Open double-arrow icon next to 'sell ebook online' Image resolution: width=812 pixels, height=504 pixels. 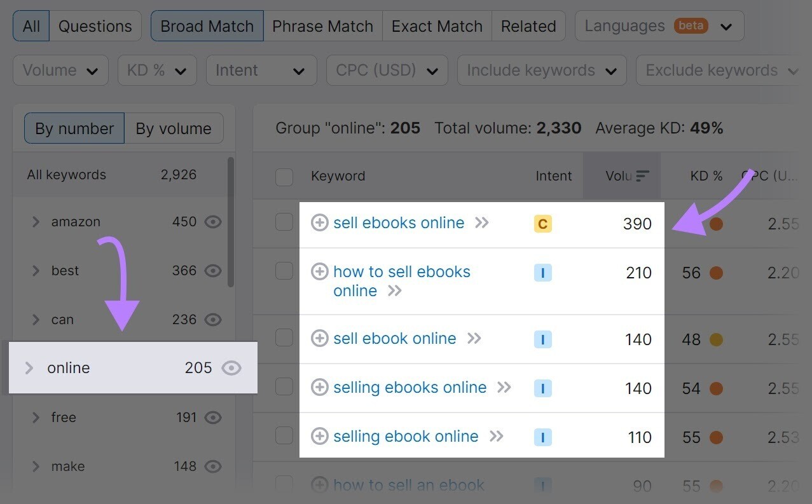point(474,338)
